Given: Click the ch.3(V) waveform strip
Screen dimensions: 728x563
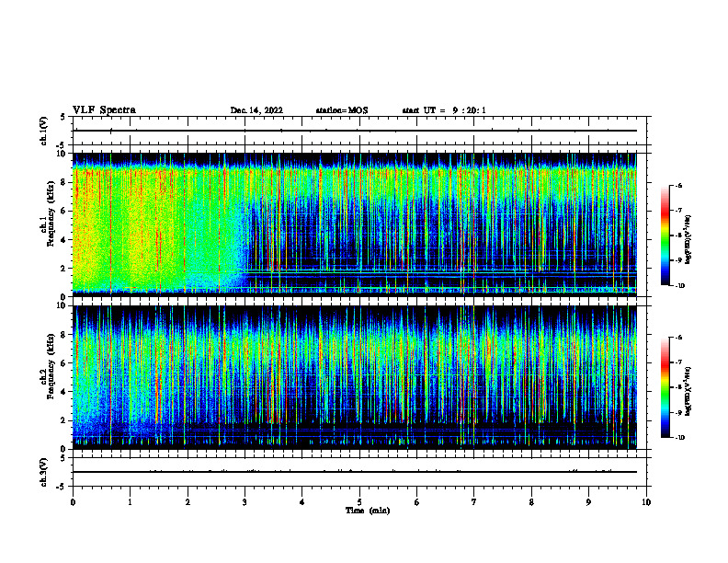Looking at the screenshot, I should [359, 472].
